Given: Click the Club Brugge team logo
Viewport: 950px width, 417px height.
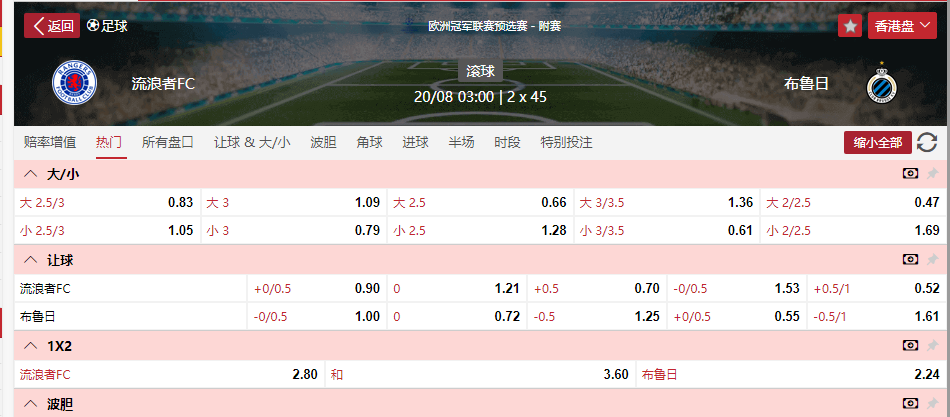Looking at the screenshot, I should (882, 84).
